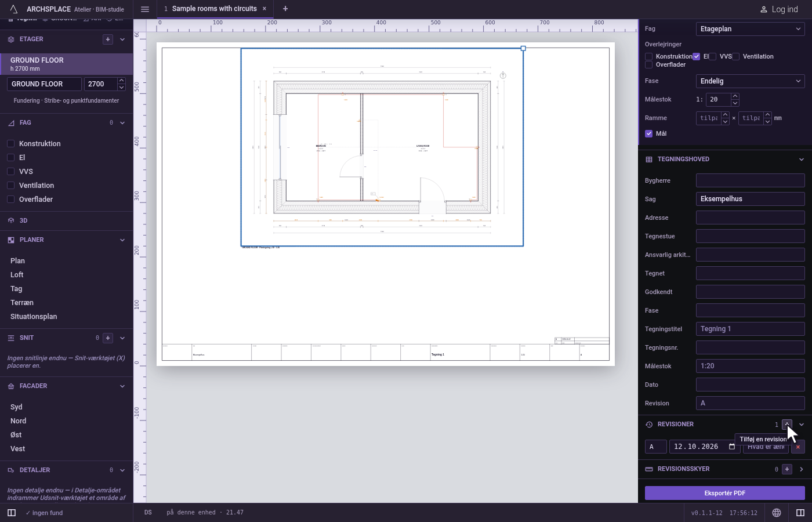Add a new floor under ETAGER
The image size is (812, 522).
[x=107, y=39]
